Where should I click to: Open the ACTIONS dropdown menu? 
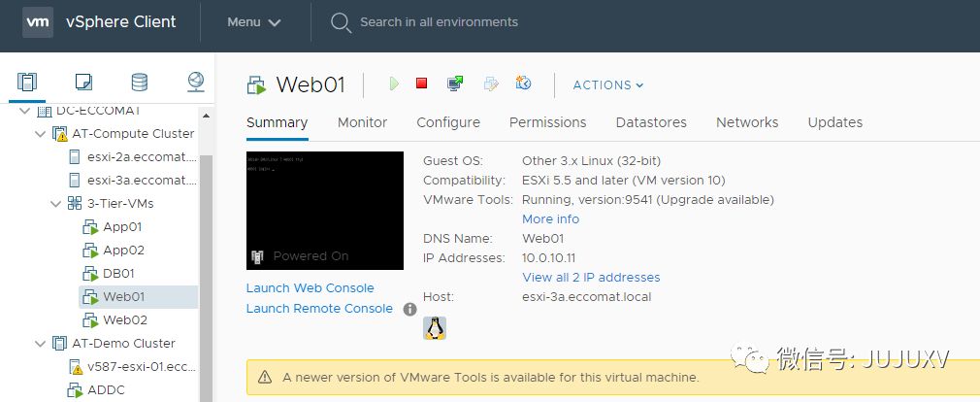pyautogui.click(x=608, y=85)
